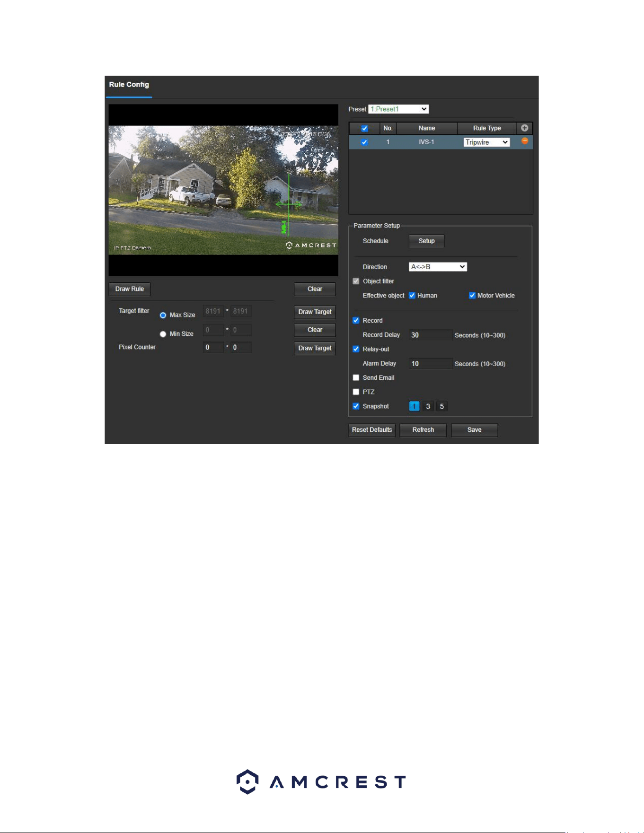This screenshot has height=833, width=644.
Task: Click the Refresh button
Action: 423,430
